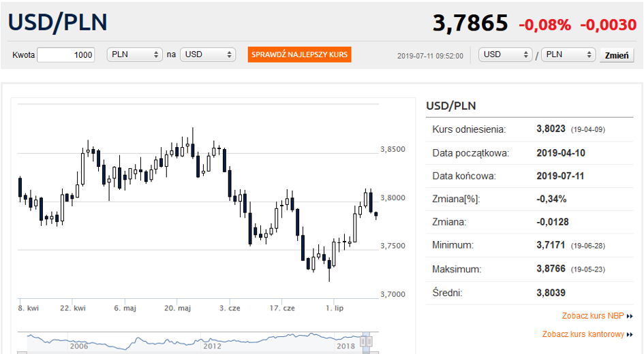Open the USD base currency pair dropdown

coord(505,54)
